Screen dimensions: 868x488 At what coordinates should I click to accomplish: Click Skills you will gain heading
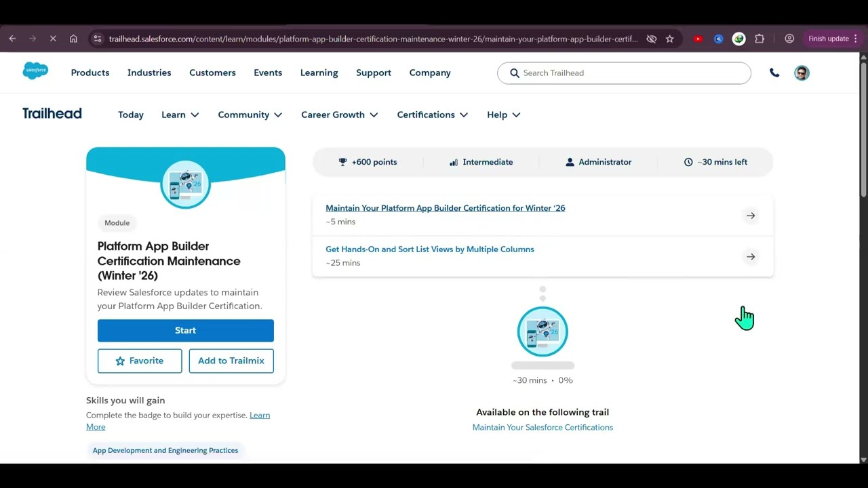coord(125,401)
